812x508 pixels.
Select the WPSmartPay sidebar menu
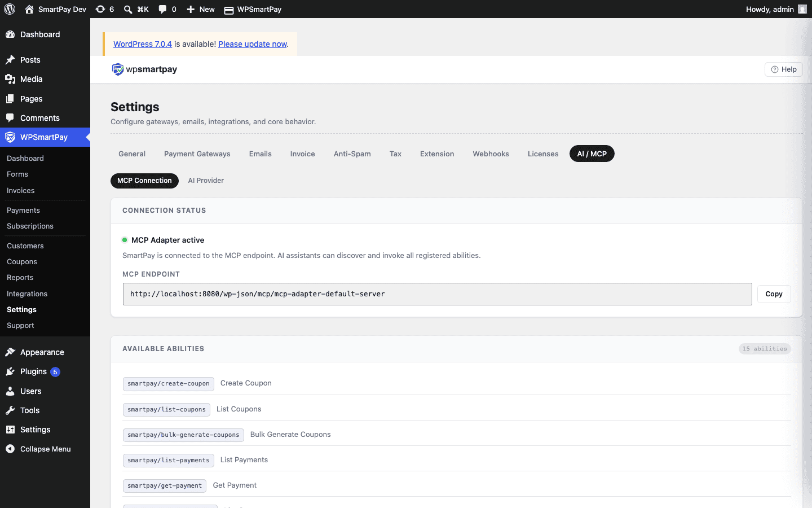coord(45,137)
